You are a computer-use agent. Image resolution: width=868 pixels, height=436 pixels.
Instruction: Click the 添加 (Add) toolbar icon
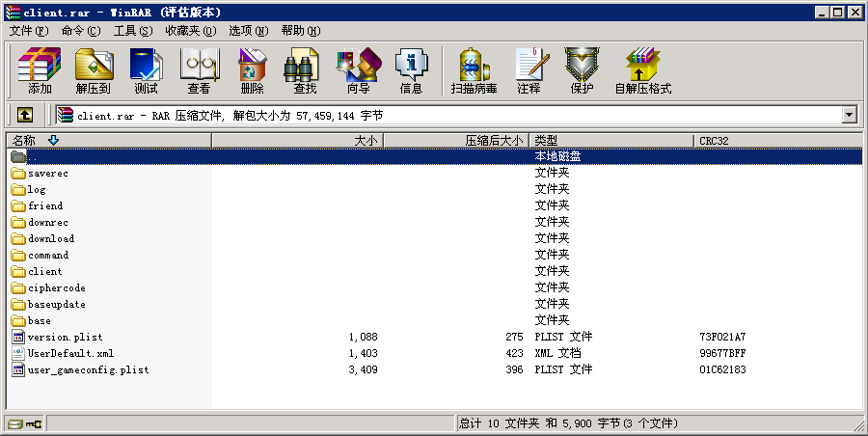click(x=40, y=70)
